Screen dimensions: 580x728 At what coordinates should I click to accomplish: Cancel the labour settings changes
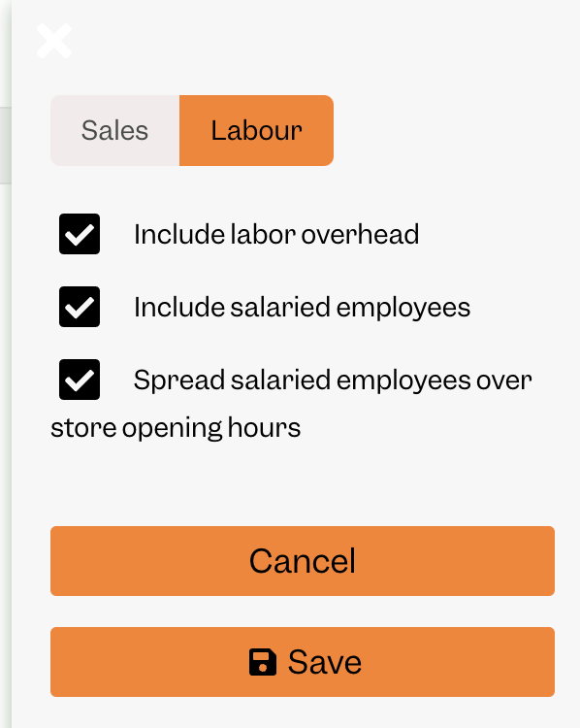[x=303, y=561]
